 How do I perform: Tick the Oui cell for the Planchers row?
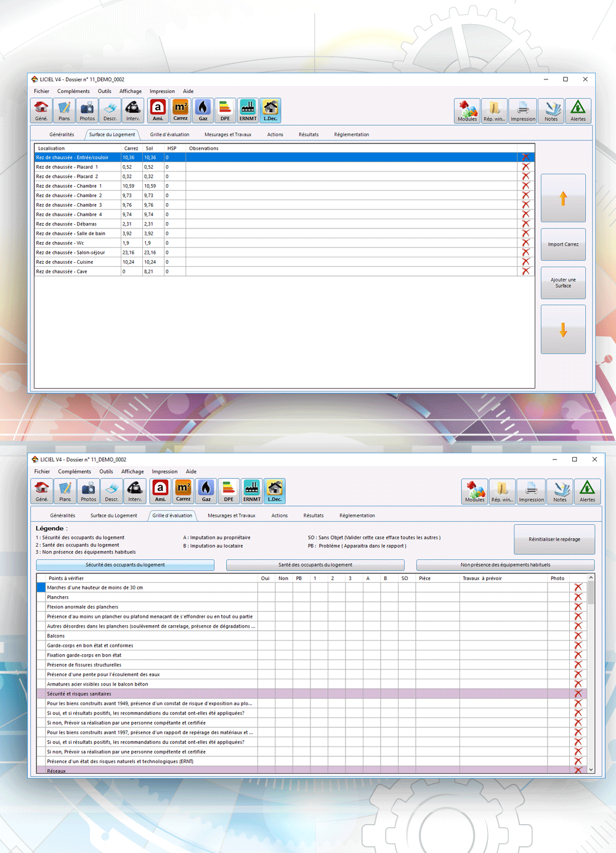coord(265,597)
